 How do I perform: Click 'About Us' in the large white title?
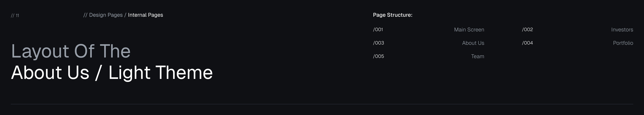pyautogui.click(x=50, y=73)
